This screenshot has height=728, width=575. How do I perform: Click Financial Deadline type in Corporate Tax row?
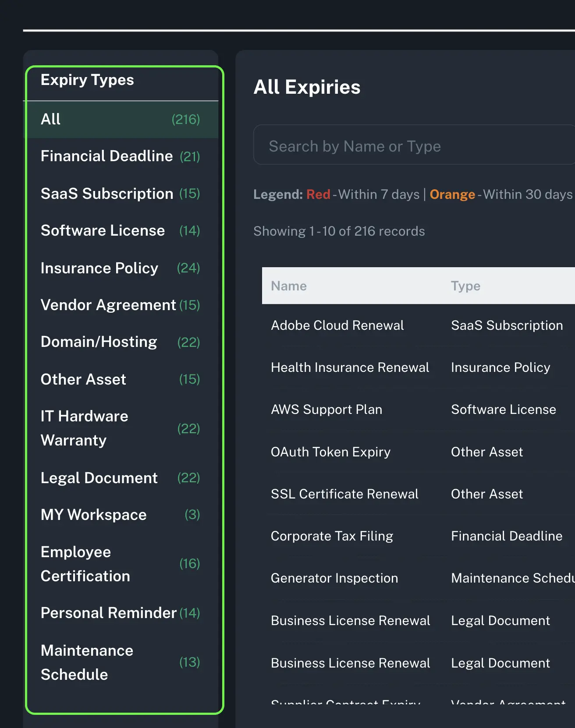[507, 536]
